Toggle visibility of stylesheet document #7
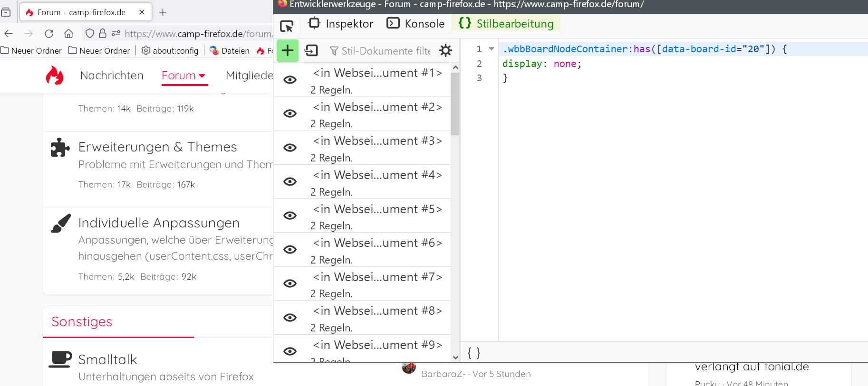The height and width of the screenshot is (386, 868). (290, 283)
